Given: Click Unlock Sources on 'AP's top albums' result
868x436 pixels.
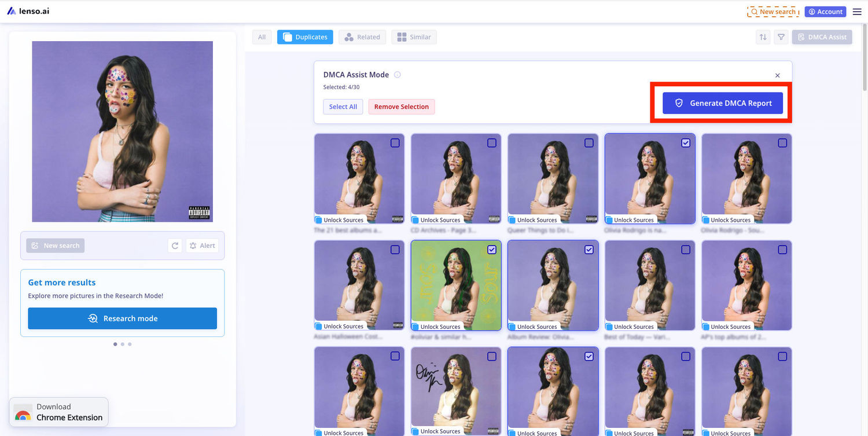Looking at the screenshot, I should click(726, 327).
